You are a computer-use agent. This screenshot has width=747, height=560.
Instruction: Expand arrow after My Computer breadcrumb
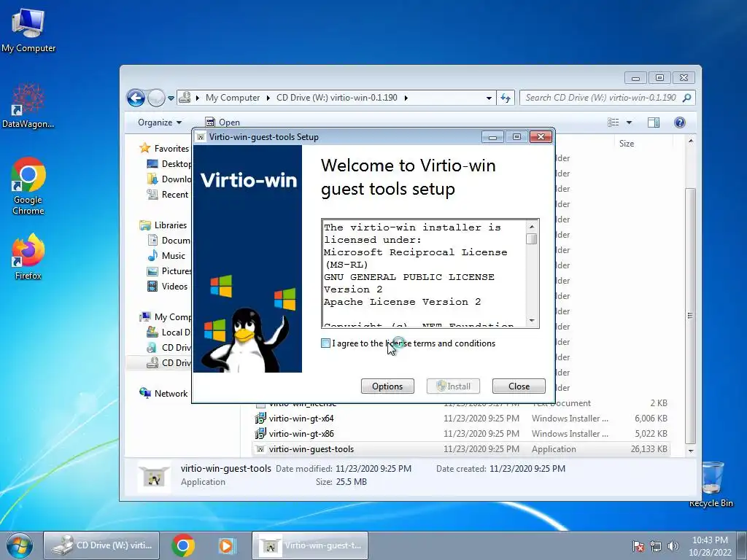pyautogui.click(x=268, y=98)
